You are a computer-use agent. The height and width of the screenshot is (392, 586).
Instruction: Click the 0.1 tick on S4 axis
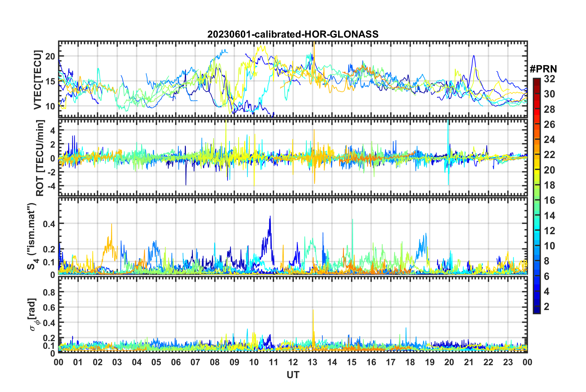(x=49, y=262)
